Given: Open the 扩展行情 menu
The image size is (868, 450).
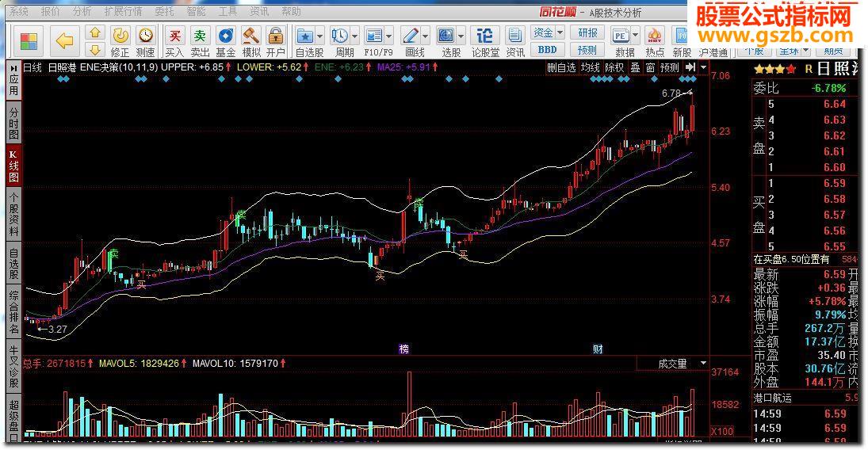Looking at the screenshot, I should coord(123,11).
